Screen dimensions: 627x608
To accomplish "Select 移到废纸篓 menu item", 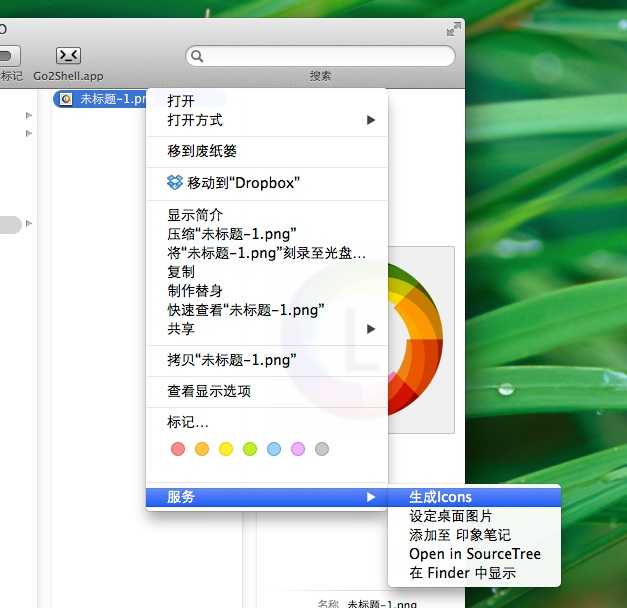I will tap(267, 151).
